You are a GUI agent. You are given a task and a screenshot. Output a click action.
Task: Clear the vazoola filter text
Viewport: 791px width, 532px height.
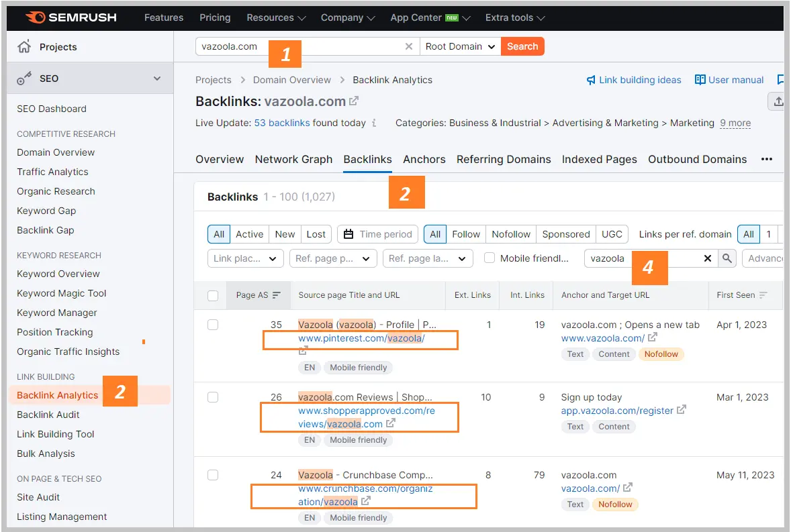pos(707,258)
